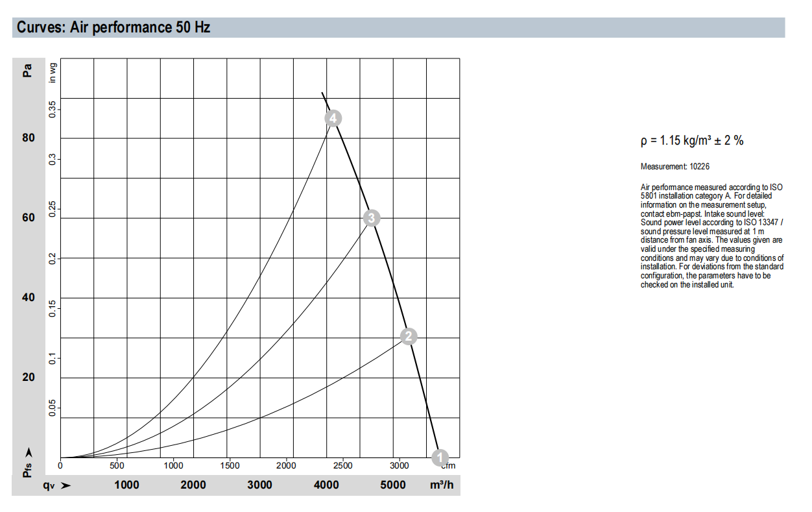Click the 3000 cfm tick label

coord(399,465)
